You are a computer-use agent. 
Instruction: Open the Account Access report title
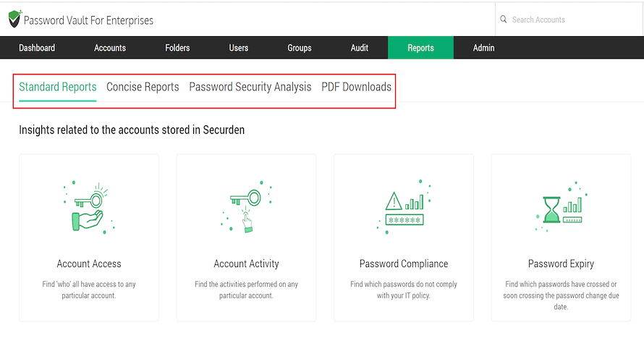point(89,264)
